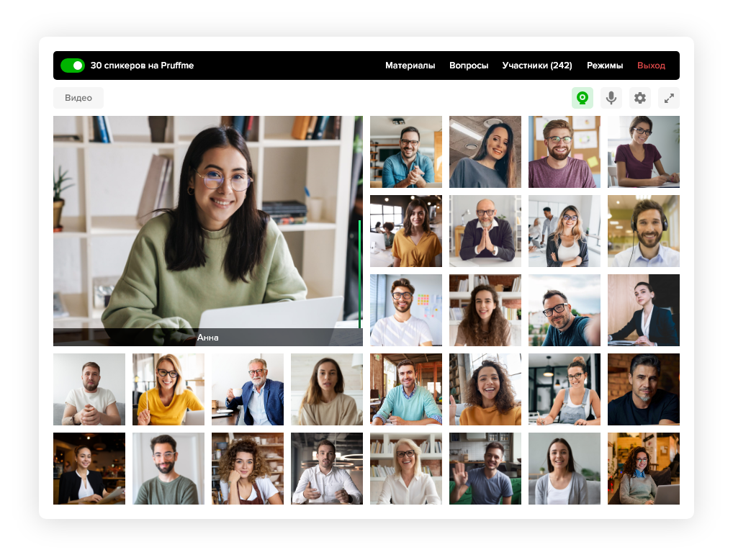The height and width of the screenshot is (560, 733).
Task: Click the 30 спикеров на Pruffme title
Action: tap(142, 66)
